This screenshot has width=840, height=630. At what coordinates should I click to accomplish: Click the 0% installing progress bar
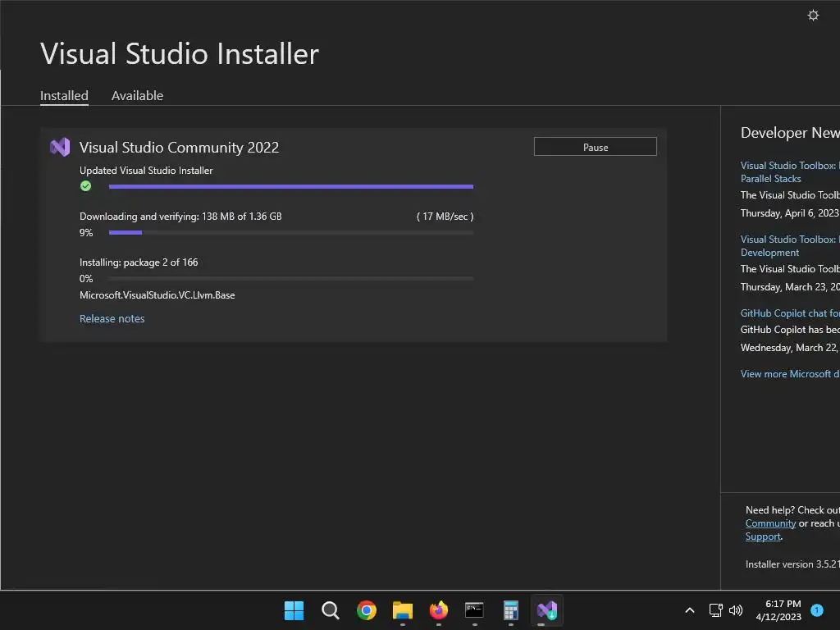click(x=291, y=279)
